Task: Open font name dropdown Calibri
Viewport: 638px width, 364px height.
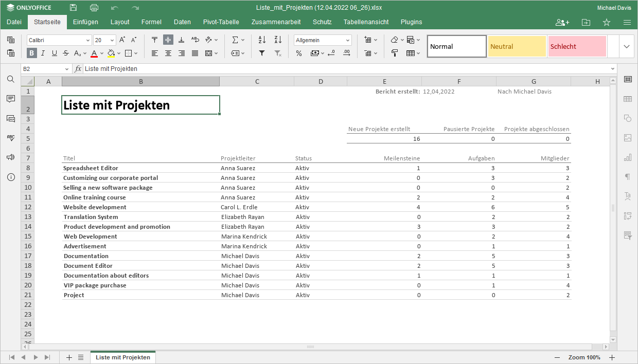Action: (87, 40)
